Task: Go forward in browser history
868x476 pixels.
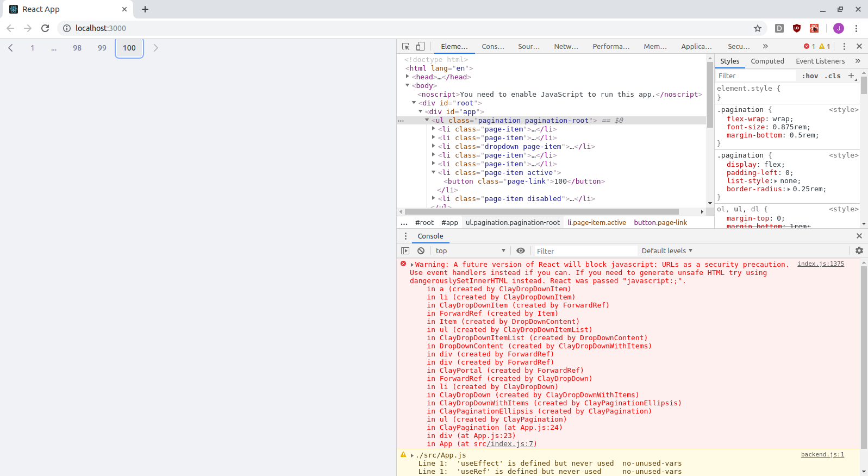Action: tap(28, 28)
